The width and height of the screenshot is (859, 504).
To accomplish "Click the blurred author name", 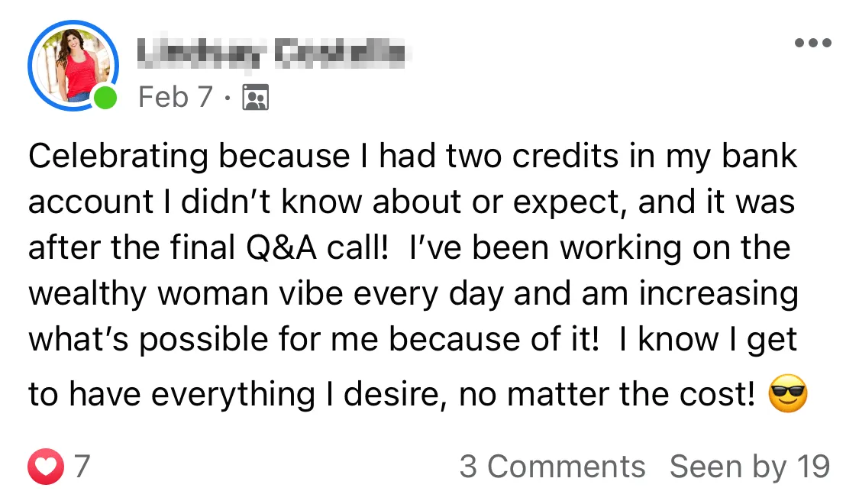I will (270, 53).
